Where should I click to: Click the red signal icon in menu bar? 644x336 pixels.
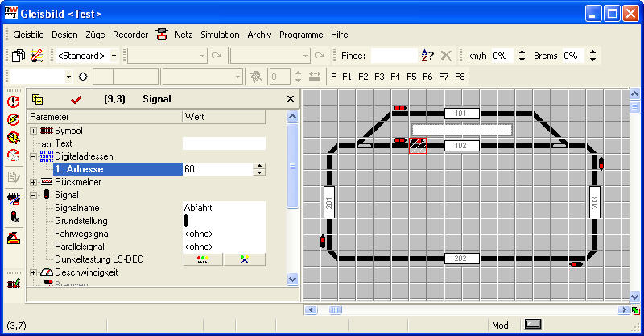162,35
